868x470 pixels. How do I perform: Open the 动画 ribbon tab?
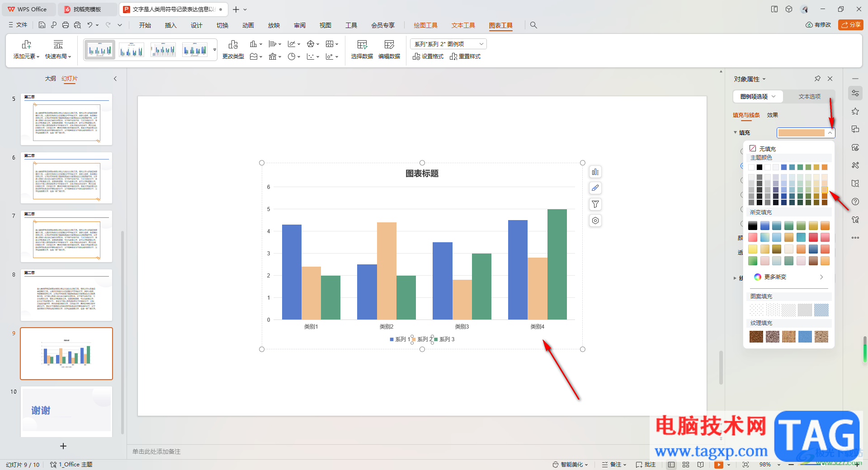tap(248, 25)
